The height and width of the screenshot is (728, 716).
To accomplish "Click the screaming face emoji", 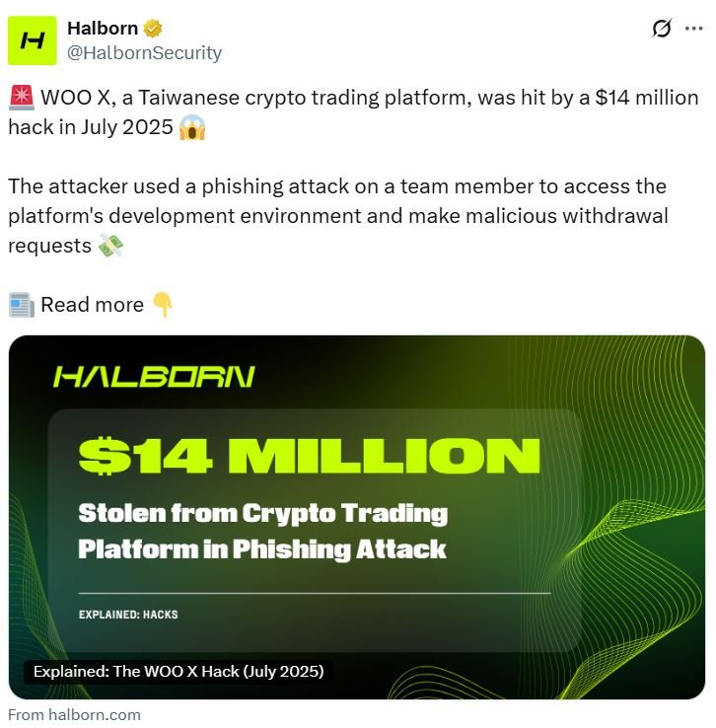I will pyautogui.click(x=192, y=127).
